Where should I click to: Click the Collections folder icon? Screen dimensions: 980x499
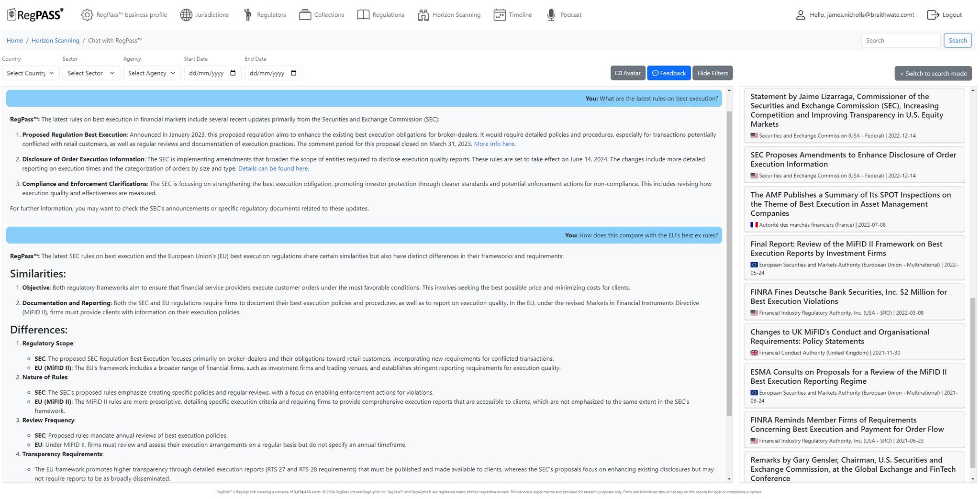pyautogui.click(x=305, y=15)
